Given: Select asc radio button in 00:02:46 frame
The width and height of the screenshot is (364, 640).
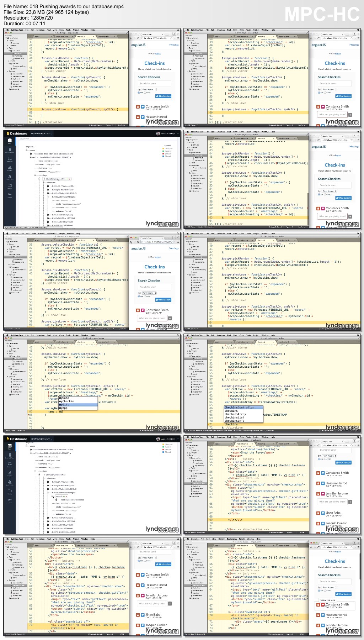Looking at the screenshot, I should click(139, 296).
